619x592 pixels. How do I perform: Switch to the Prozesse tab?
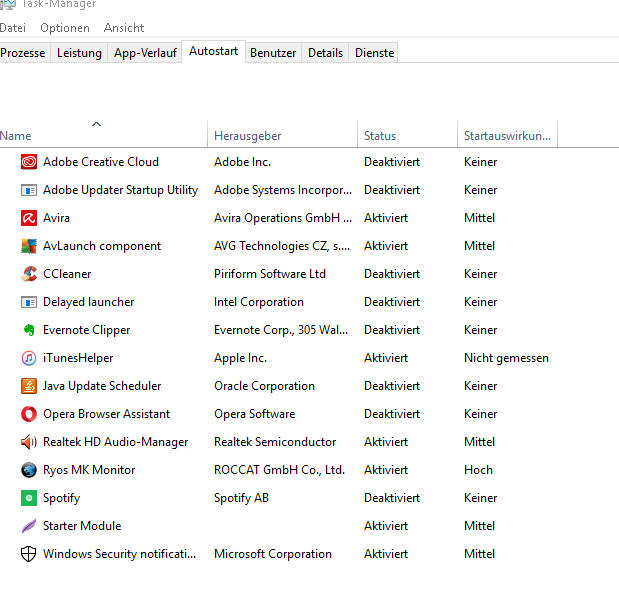[23, 53]
